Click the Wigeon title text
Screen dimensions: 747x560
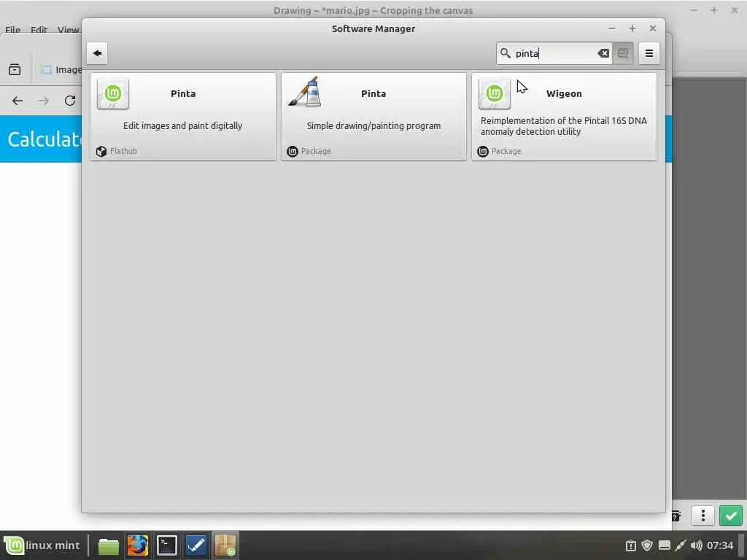tap(564, 94)
